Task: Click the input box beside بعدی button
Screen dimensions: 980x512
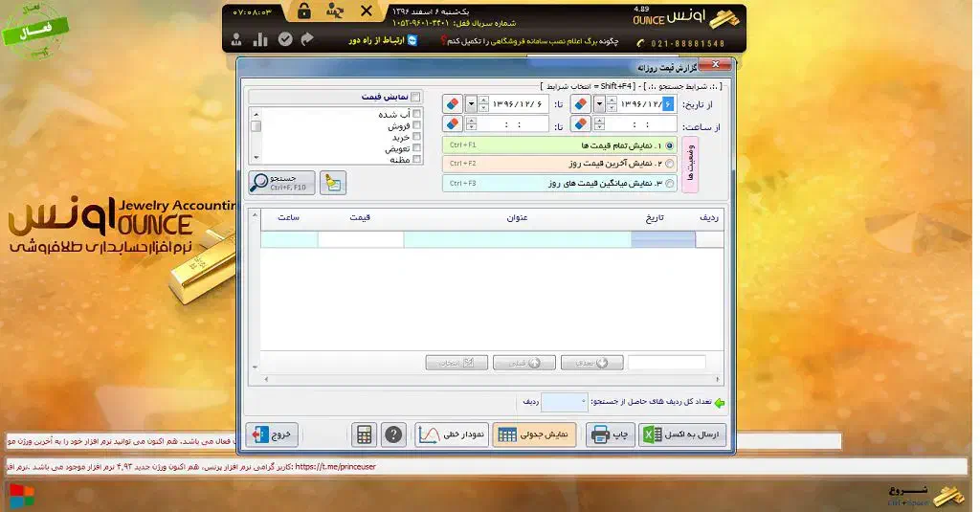Action: pyautogui.click(x=666, y=362)
